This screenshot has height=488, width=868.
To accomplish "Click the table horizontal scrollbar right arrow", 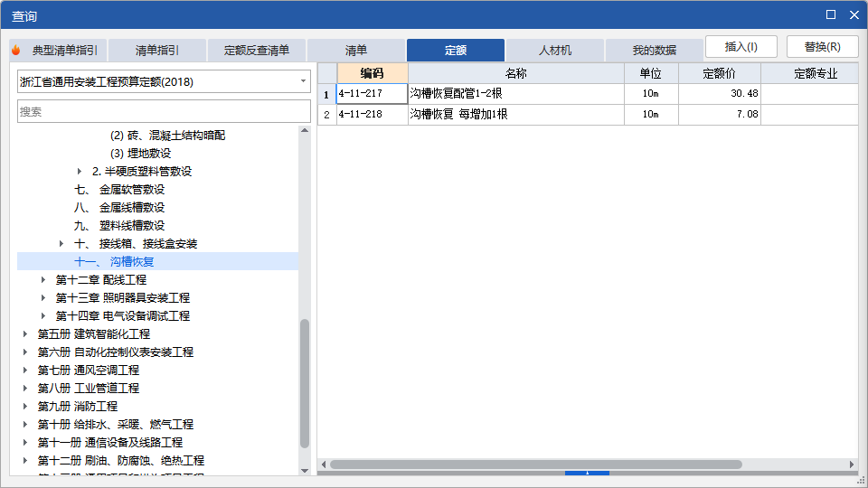I will [x=852, y=465].
